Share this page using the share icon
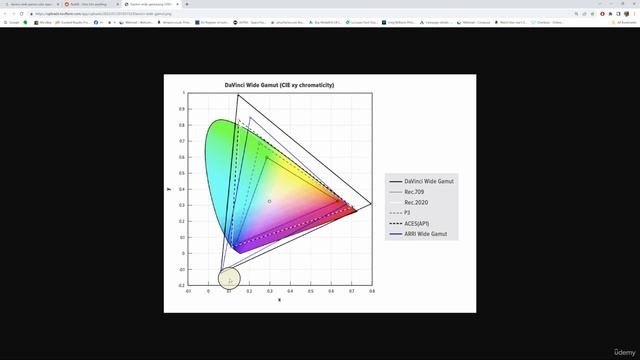 tap(584, 14)
